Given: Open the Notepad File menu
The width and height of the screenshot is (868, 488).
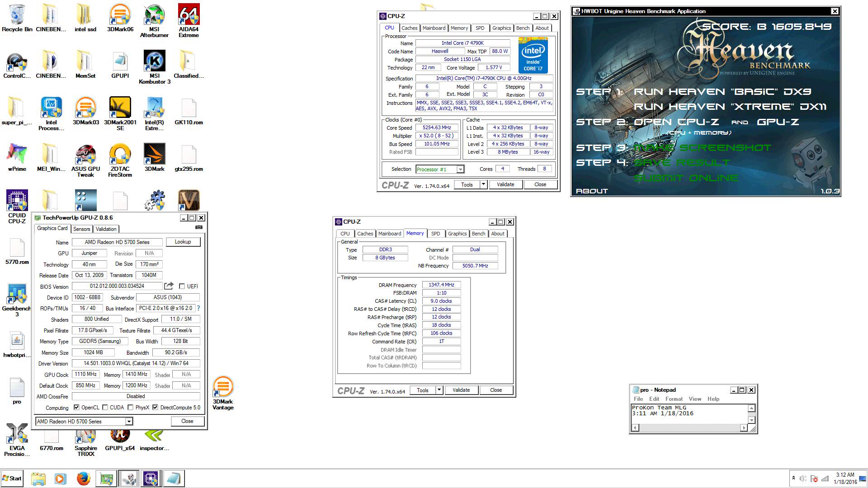Looking at the screenshot, I should [x=638, y=399].
